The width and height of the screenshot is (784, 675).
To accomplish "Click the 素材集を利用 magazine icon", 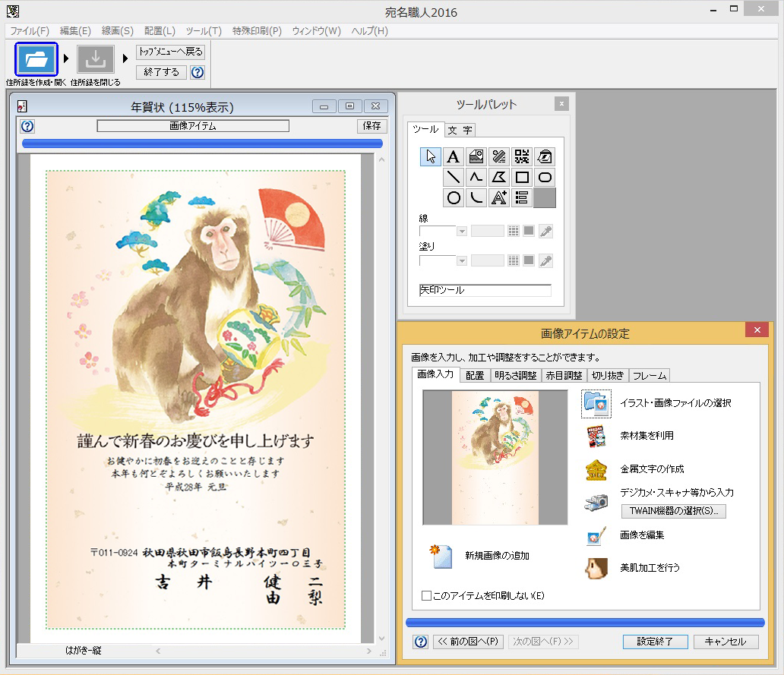I will pos(596,436).
